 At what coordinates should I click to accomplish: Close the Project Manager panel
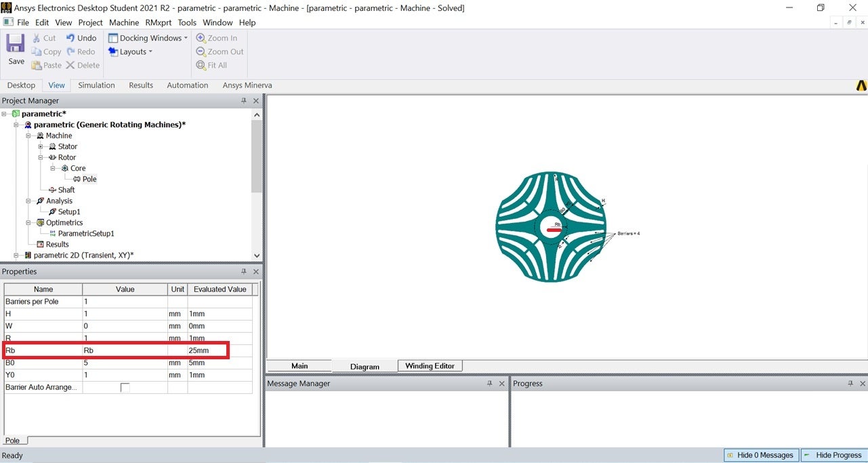point(256,101)
